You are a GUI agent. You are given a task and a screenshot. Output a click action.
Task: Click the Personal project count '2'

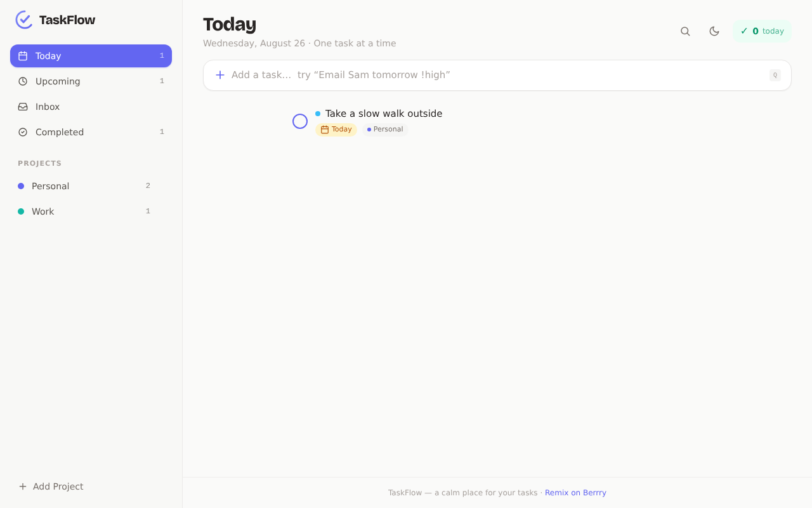pos(148,186)
